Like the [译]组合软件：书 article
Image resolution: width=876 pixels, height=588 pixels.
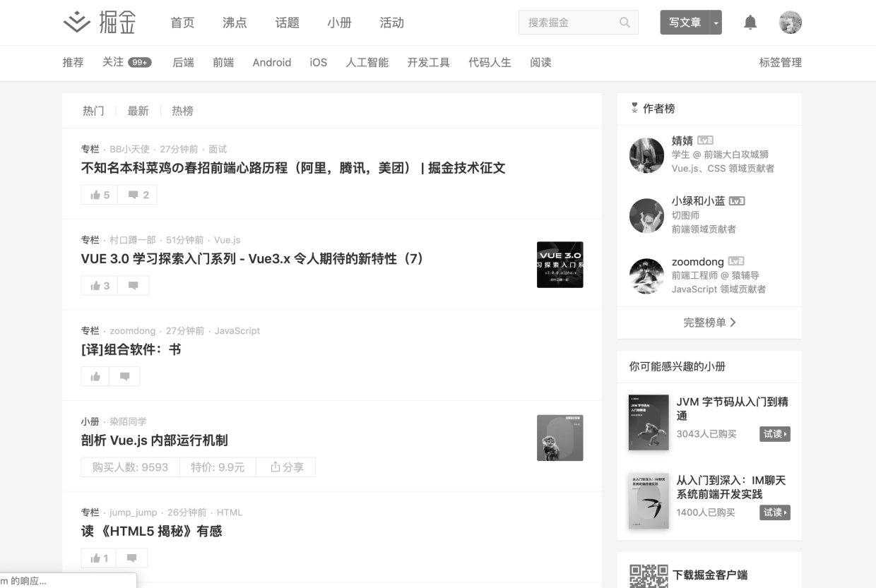tap(96, 376)
